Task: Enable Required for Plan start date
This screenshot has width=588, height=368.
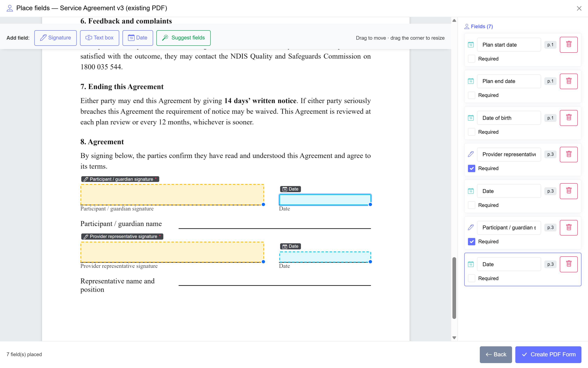Action: click(x=471, y=59)
